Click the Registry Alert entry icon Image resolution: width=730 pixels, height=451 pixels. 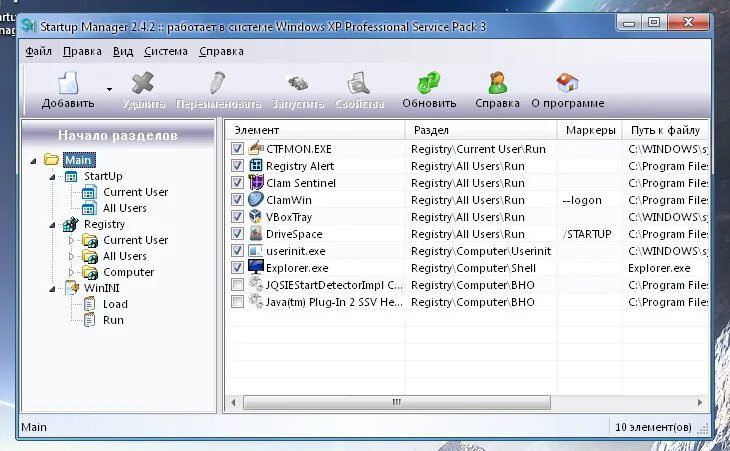[256, 166]
